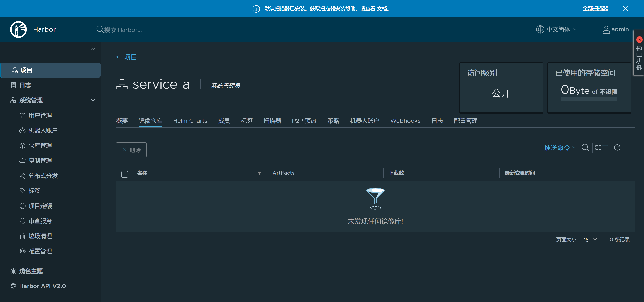Refresh the repository list
The height and width of the screenshot is (302, 644).
pos(617,148)
